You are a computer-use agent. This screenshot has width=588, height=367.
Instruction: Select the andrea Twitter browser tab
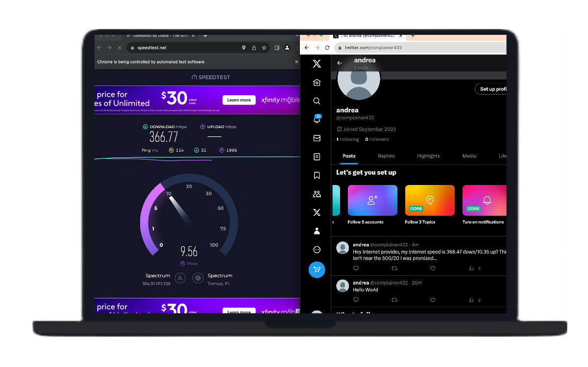coord(367,36)
